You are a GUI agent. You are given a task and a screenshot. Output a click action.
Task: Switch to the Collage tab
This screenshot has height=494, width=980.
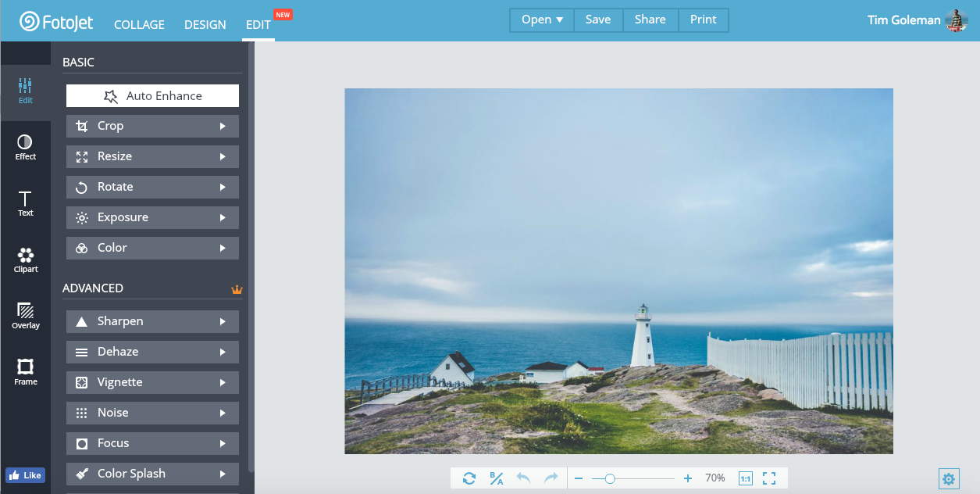[x=139, y=24]
